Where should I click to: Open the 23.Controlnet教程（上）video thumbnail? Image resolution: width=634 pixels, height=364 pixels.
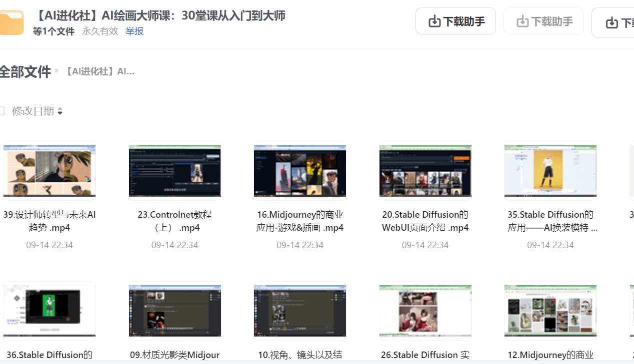click(x=174, y=171)
